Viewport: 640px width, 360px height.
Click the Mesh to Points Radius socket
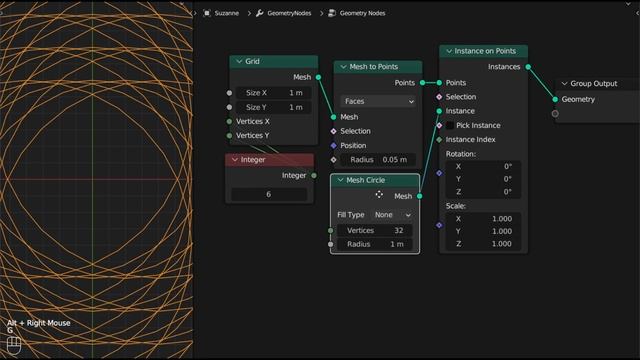point(333,160)
